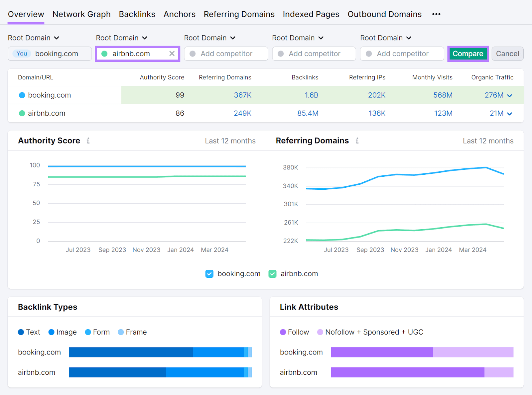Click the Text legend marker in Backlink Types
This screenshot has width=532, height=395.
click(21, 332)
